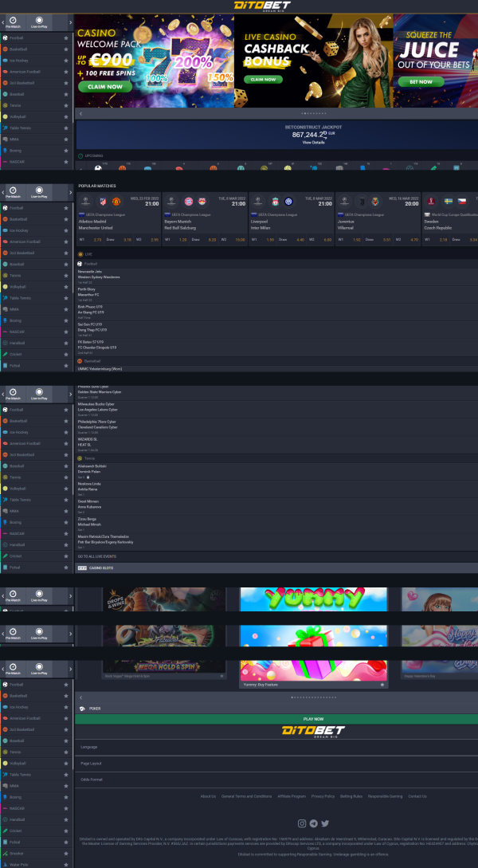Click the ball icon of the Live Football header

point(80,264)
